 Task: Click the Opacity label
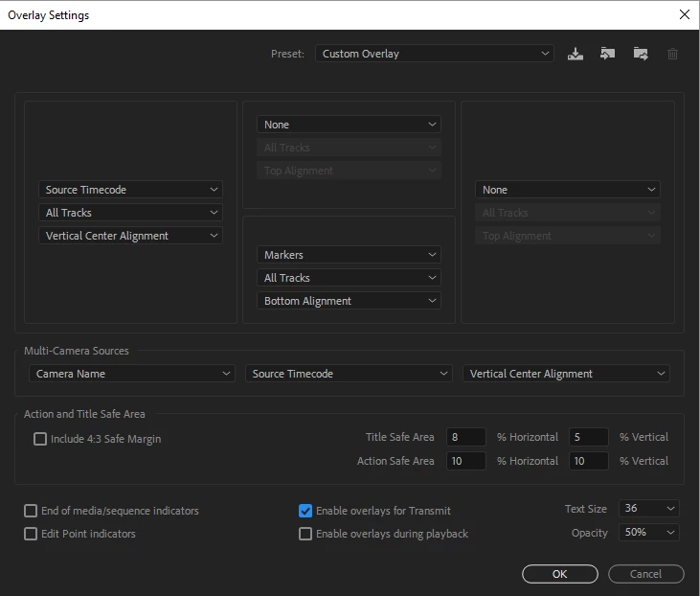click(x=589, y=533)
